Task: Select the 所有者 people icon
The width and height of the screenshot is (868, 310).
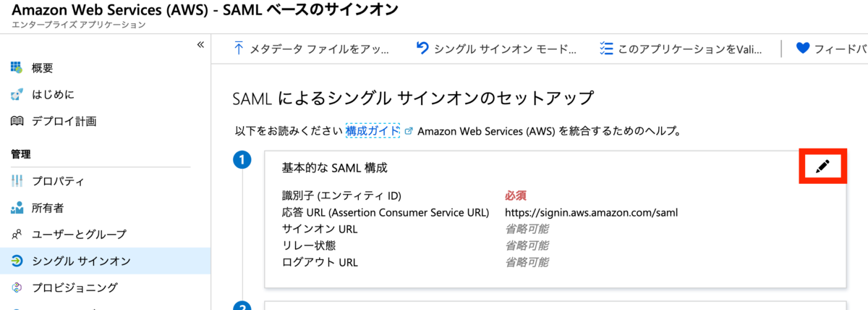Action: [x=17, y=208]
